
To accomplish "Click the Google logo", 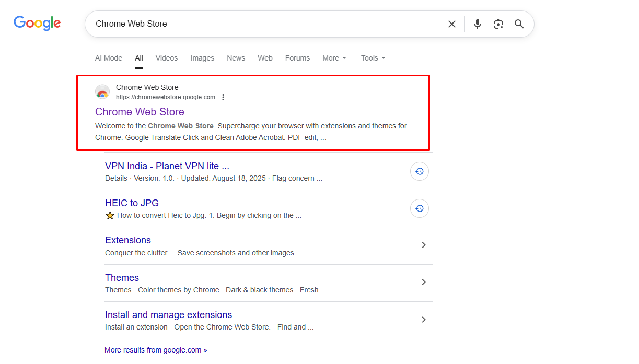I will tap(37, 23).
